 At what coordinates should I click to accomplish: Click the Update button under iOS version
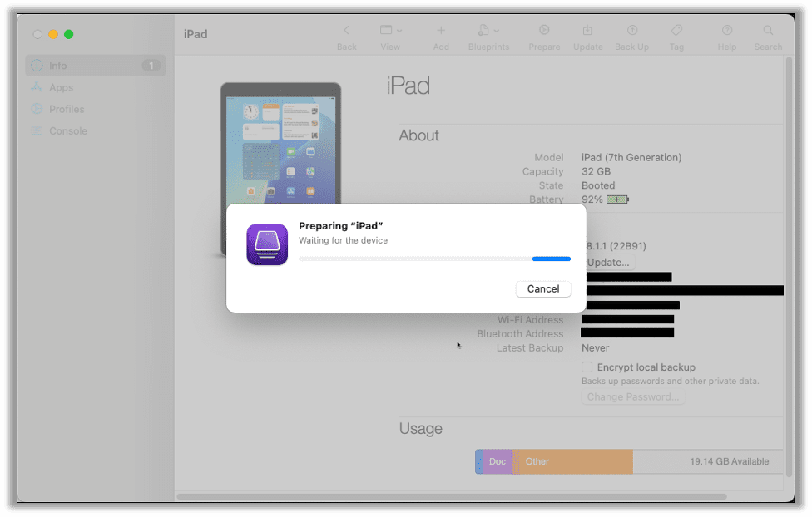pos(608,262)
